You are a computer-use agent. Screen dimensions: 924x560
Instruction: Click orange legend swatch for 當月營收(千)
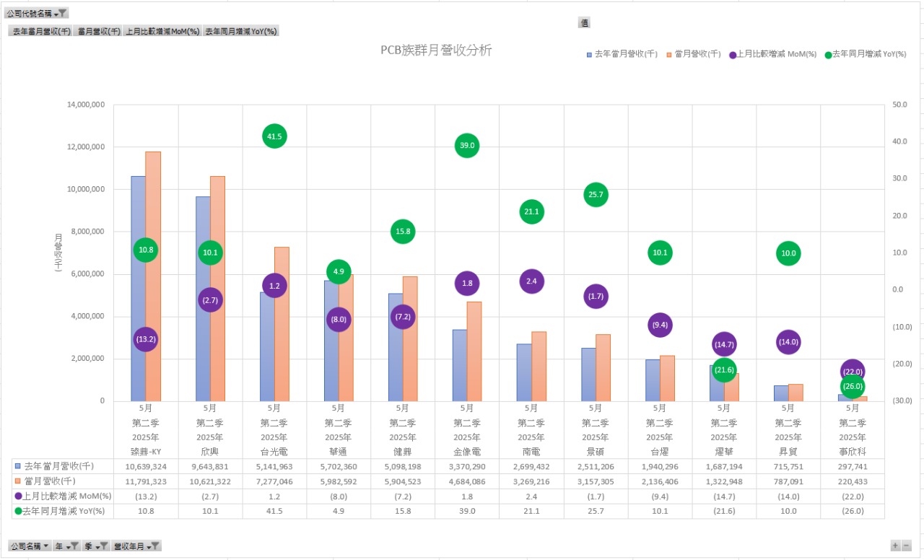670,55
